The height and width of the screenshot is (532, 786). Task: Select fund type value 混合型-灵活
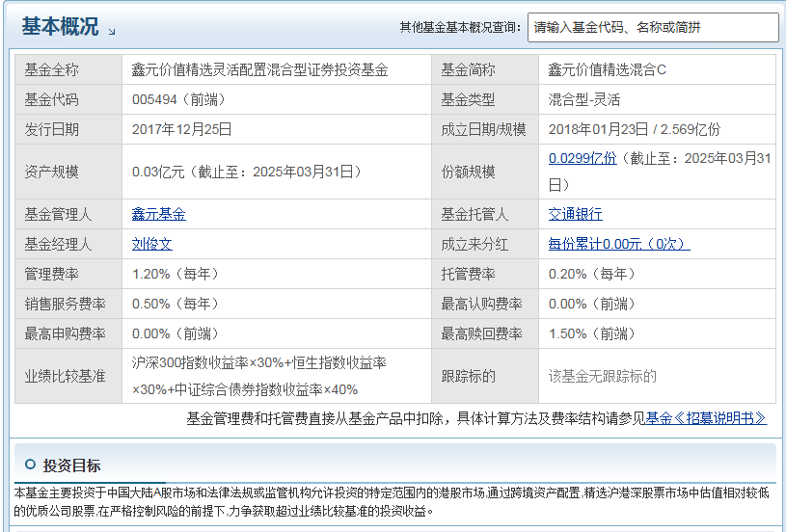pyautogui.click(x=584, y=99)
